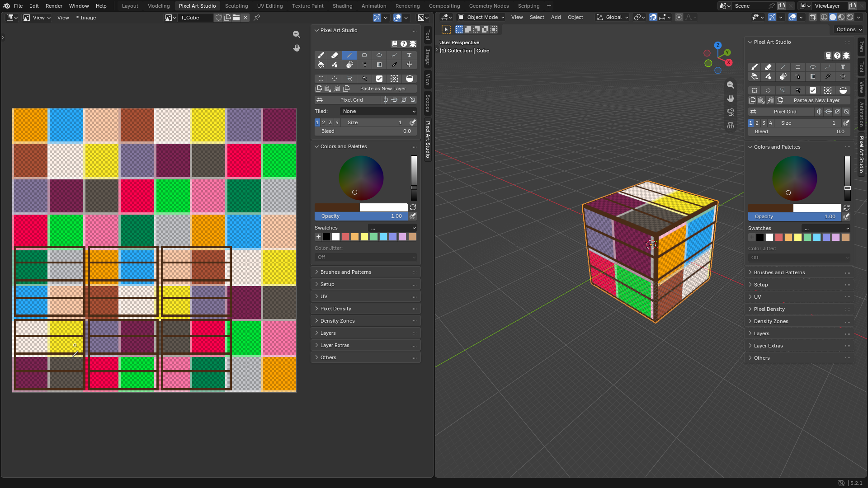Open the documentation book icon in the image editor panel
868x488 pixels.
pos(394,44)
